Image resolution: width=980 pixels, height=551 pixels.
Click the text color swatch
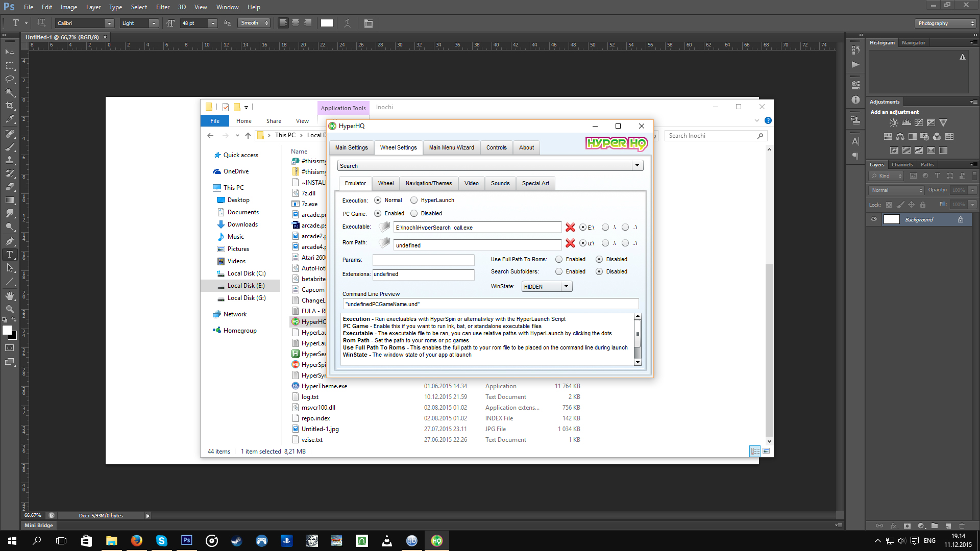click(327, 23)
